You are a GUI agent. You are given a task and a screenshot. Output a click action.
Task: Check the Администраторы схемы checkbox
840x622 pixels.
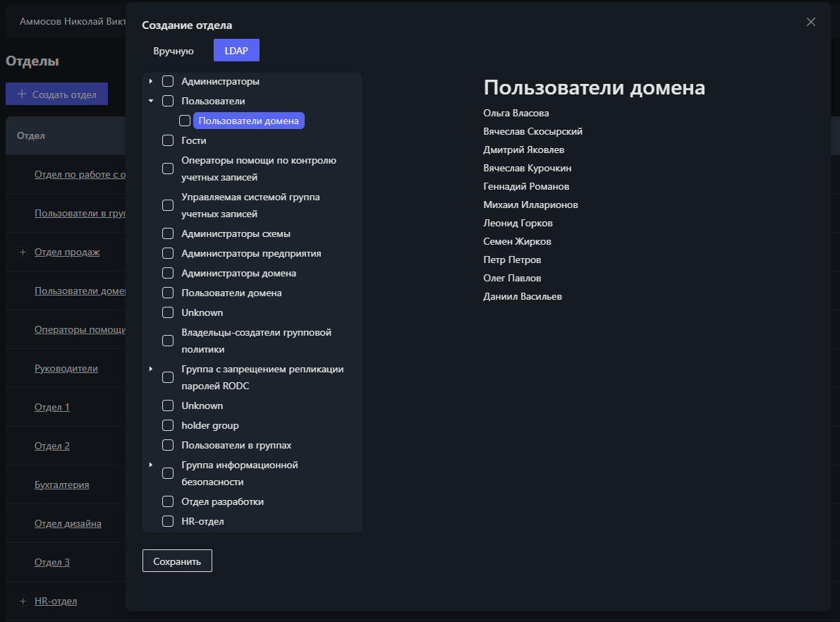(167, 233)
